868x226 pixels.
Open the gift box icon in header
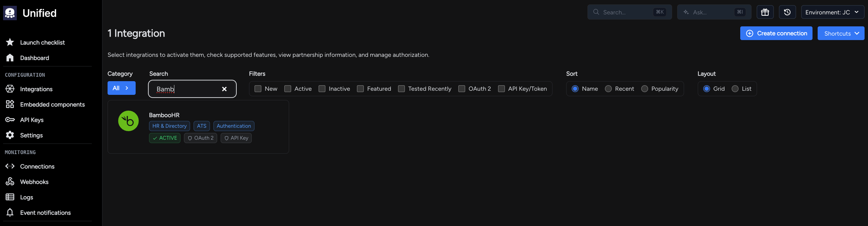(765, 12)
